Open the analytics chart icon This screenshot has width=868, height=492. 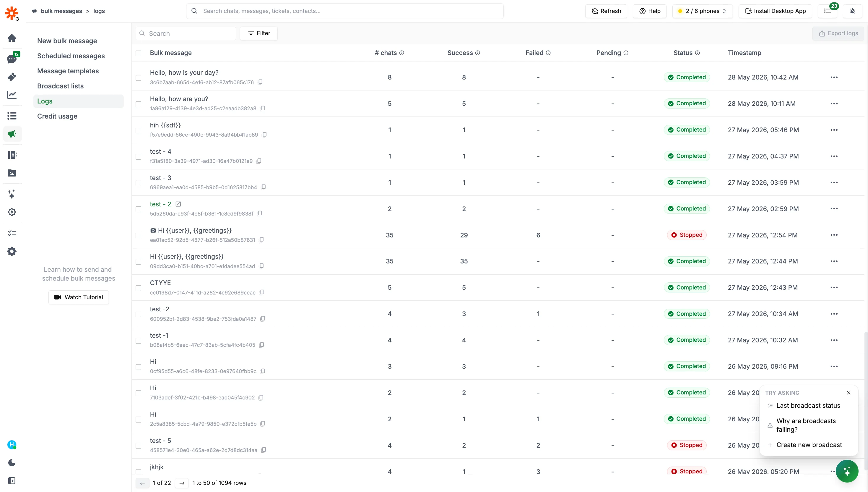[x=12, y=95]
